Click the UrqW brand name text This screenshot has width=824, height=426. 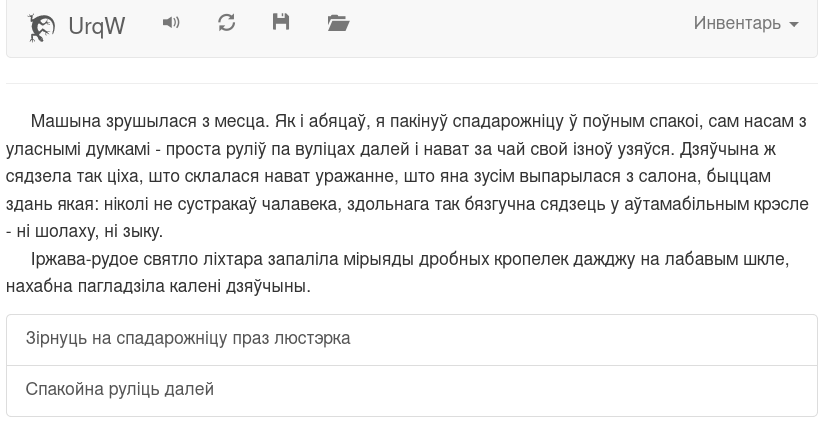(x=97, y=26)
